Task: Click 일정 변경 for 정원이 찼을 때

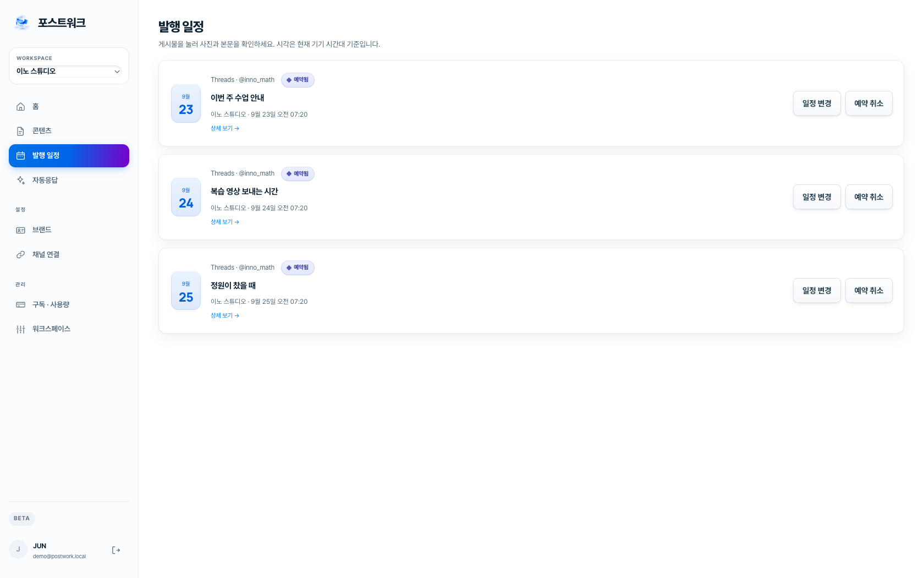Action: 817,291
